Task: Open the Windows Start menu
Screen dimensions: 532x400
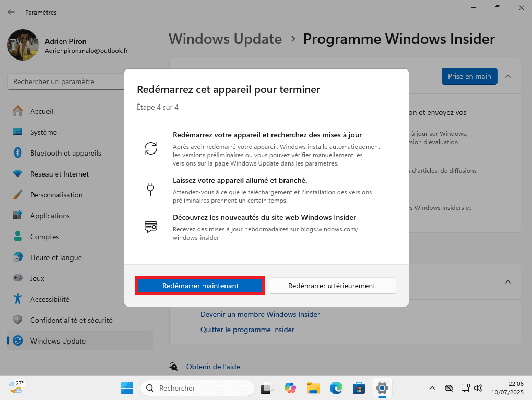Action: pos(127,388)
